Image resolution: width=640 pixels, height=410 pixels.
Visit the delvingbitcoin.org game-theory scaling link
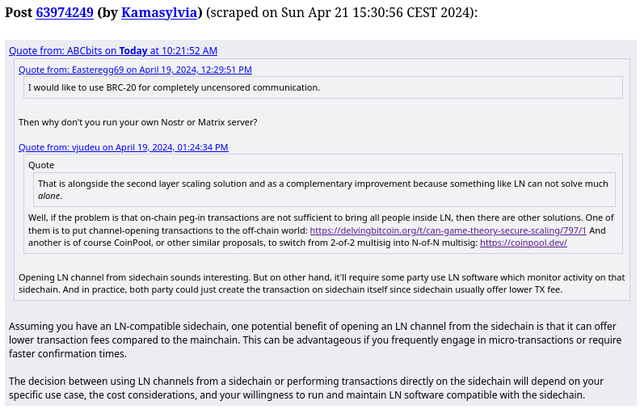point(448,230)
